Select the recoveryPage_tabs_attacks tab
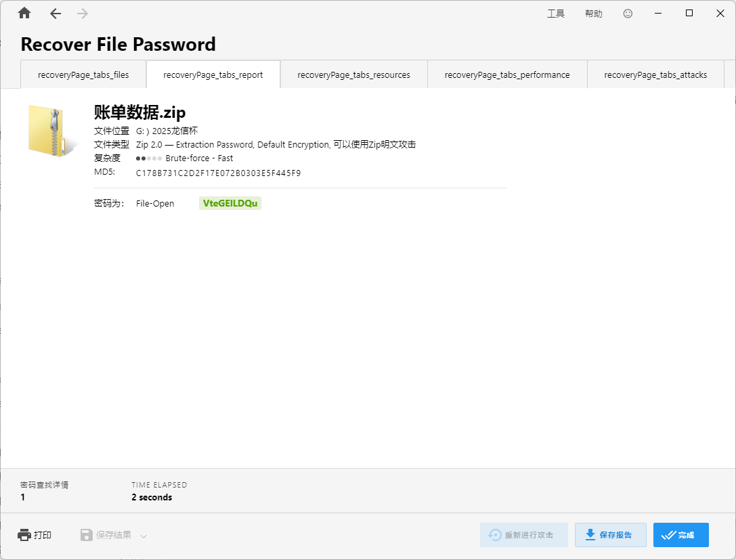Image resolution: width=736 pixels, height=560 pixels. pos(655,74)
